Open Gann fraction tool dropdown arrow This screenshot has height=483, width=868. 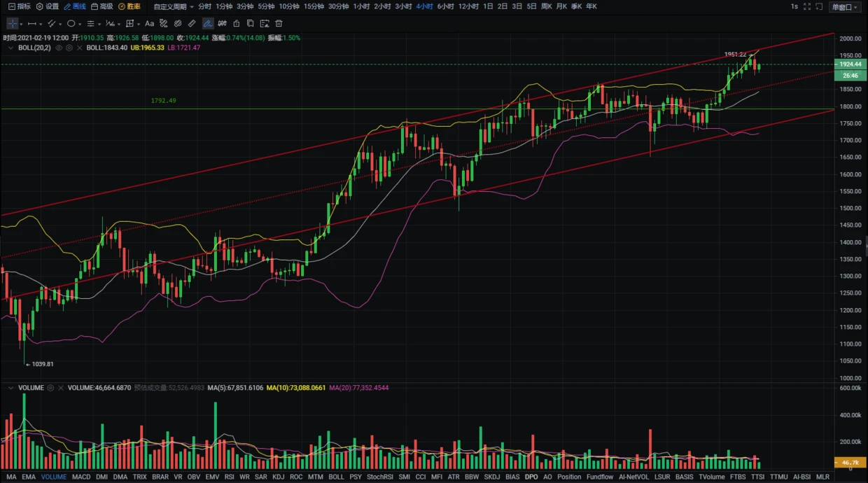coord(119,24)
